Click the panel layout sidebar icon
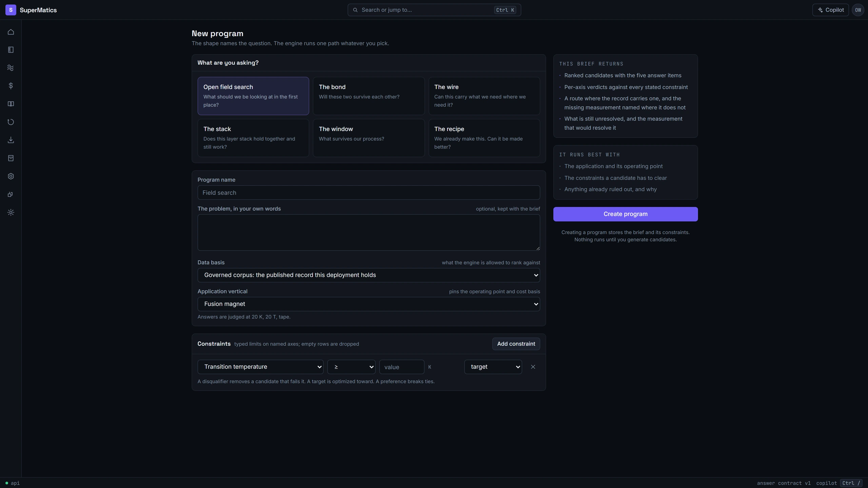The image size is (868, 488). pyautogui.click(x=11, y=50)
